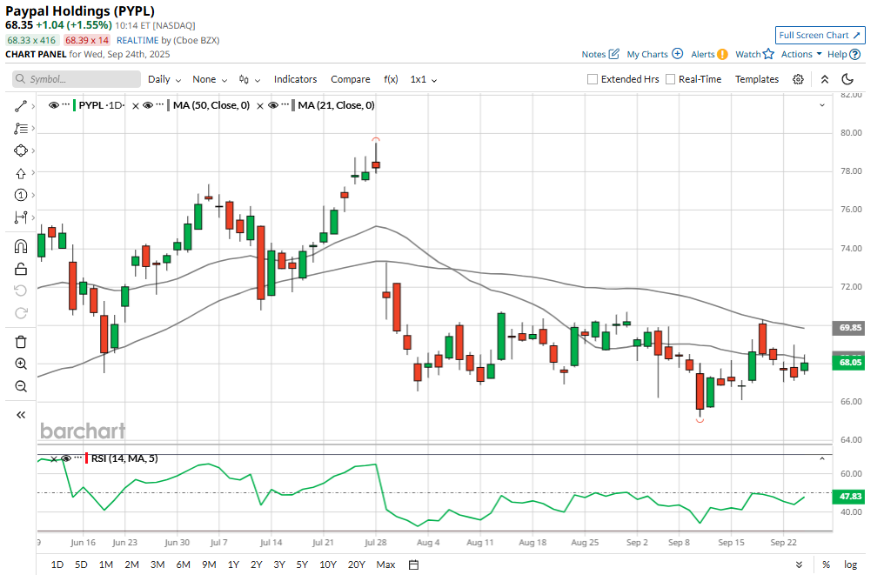Open the Compare menu

tap(351, 79)
